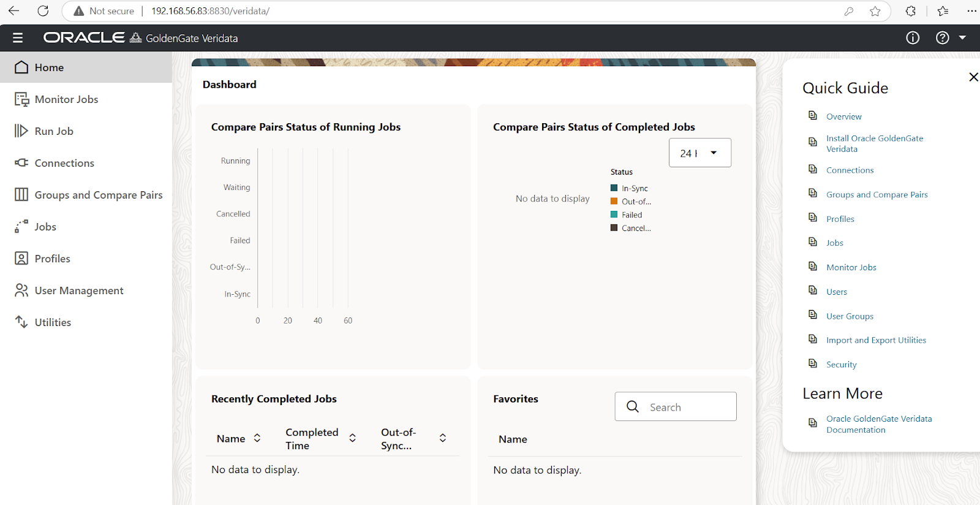Screen dimensions: 980x505
Task: Open the Security quick guide link
Action: [x=841, y=365]
